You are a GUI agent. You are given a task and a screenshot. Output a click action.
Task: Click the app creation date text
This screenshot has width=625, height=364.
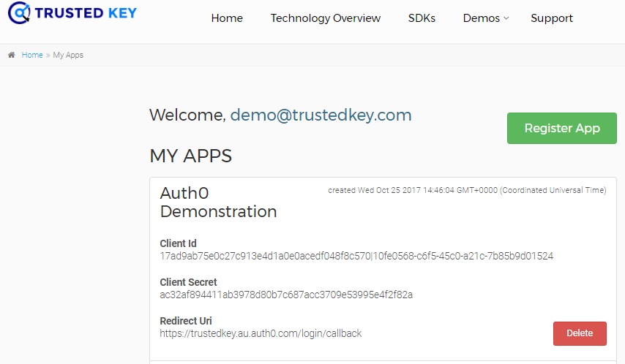[x=467, y=190]
